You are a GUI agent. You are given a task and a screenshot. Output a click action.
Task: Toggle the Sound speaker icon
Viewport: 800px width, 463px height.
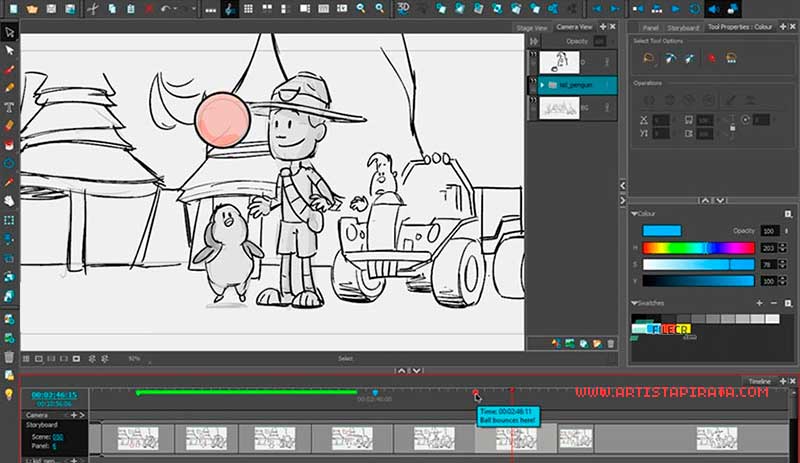pos(714,9)
